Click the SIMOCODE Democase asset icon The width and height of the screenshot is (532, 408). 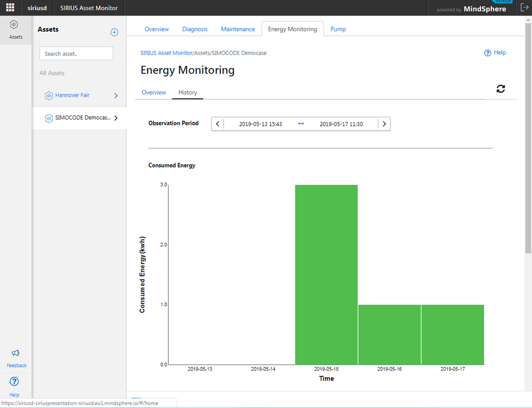[49, 118]
